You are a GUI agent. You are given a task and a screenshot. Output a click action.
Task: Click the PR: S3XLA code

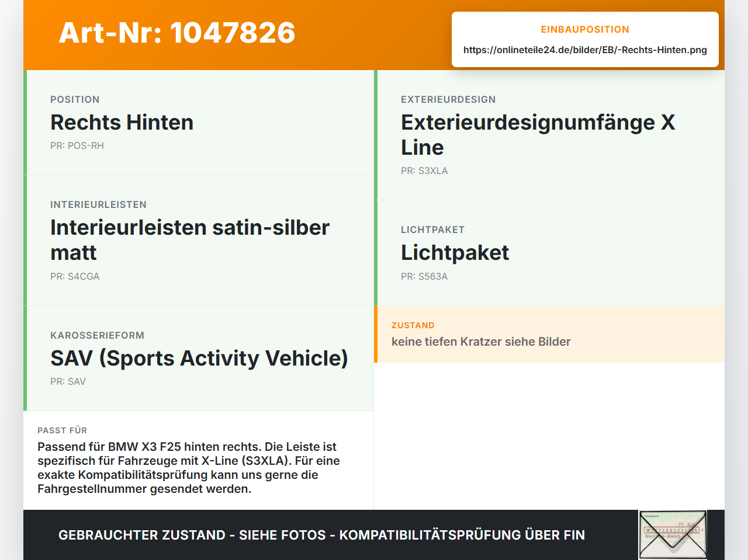pos(424,171)
